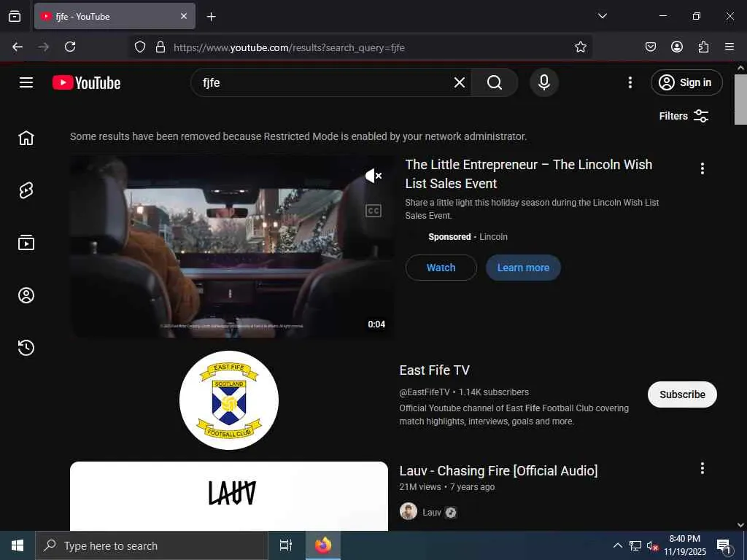
Task: Open the Windows Start menu
Action: click(x=18, y=545)
